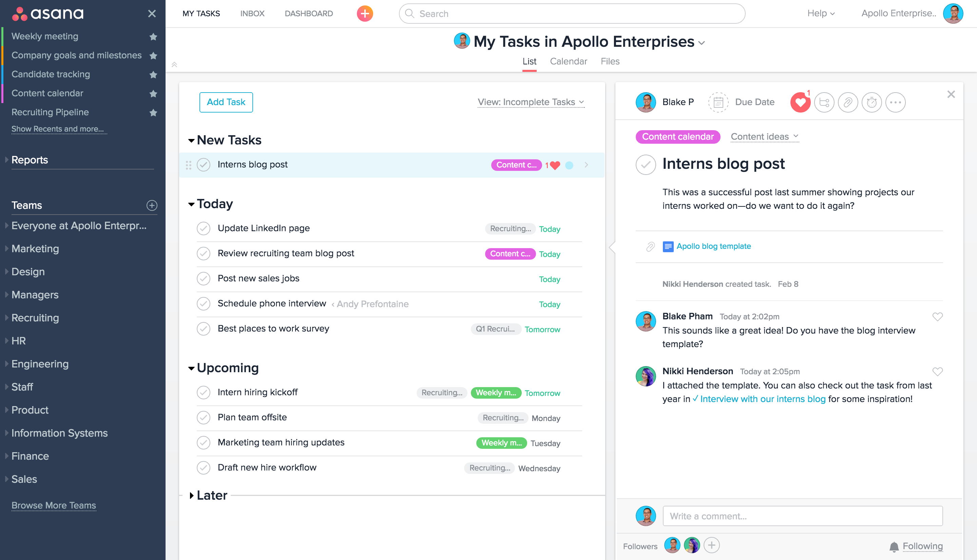Like Nikki Henderson's comment with heart
The height and width of the screenshot is (560, 977).
tap(937, 372)
